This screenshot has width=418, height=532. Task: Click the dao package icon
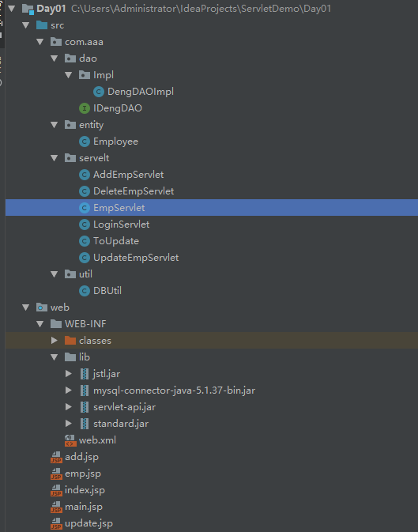[x=70, y=58]
